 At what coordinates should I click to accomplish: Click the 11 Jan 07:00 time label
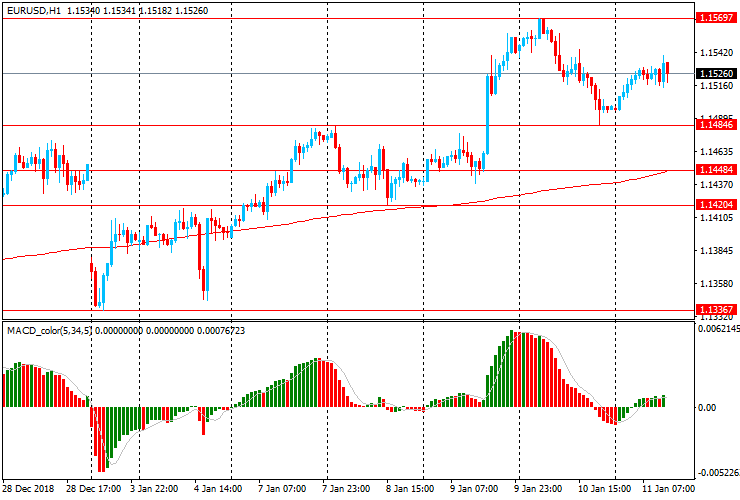point(666,489)
